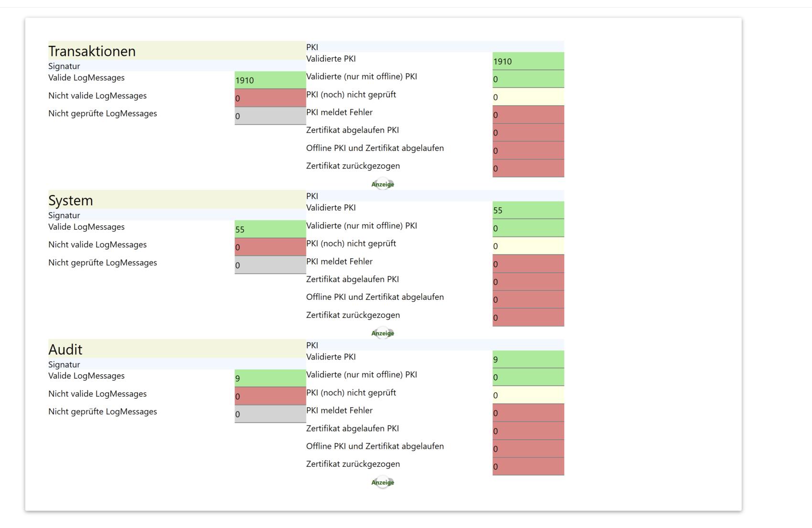The image size is (812, 528).
Task: Click Audit Zertifikat zurückgezogen value
Action: [x=528, y=466]
